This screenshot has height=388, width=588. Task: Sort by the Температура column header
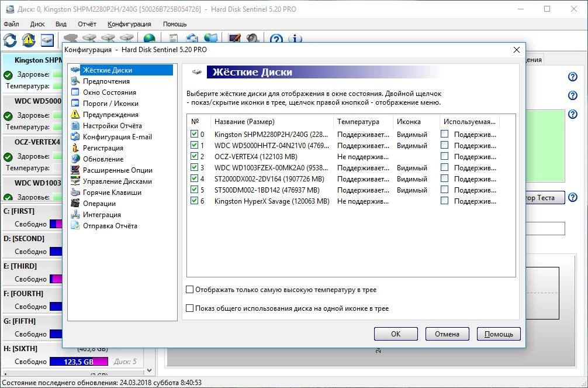363,122
